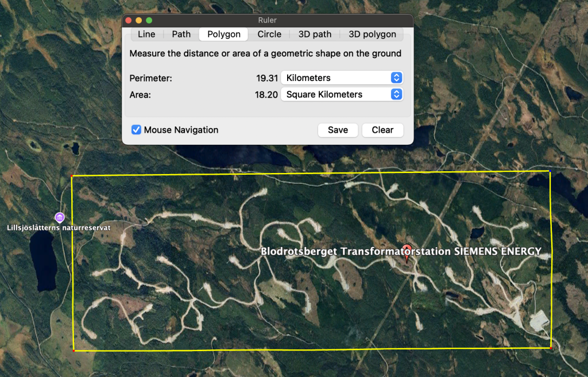Click the polygon's bottom-left corner vertex

point(74,351)
